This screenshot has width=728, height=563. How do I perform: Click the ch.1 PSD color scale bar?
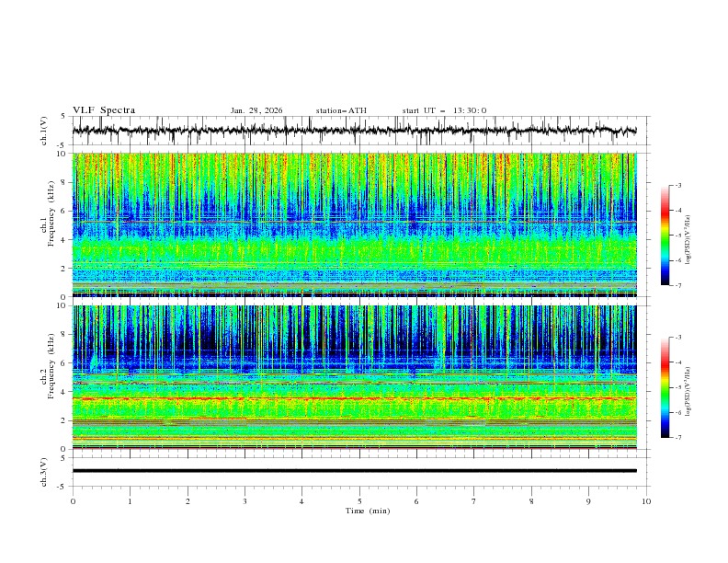[x=665, y=236]
